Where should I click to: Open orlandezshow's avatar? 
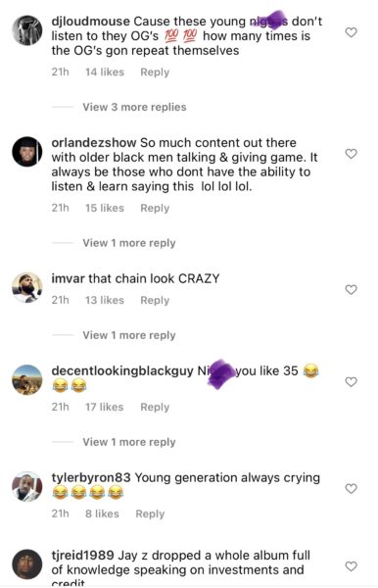(27, 152)
